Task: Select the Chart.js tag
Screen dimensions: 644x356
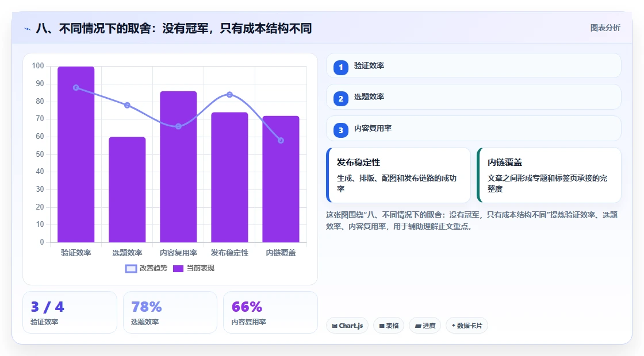Action: click(347, 326)
